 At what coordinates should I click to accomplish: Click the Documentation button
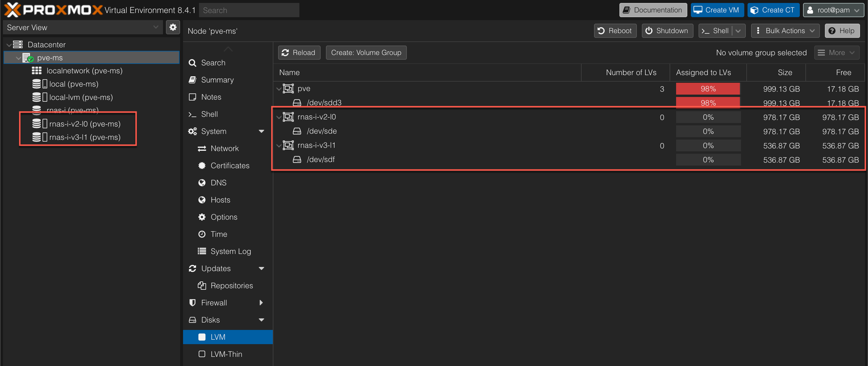click(653, 10)
